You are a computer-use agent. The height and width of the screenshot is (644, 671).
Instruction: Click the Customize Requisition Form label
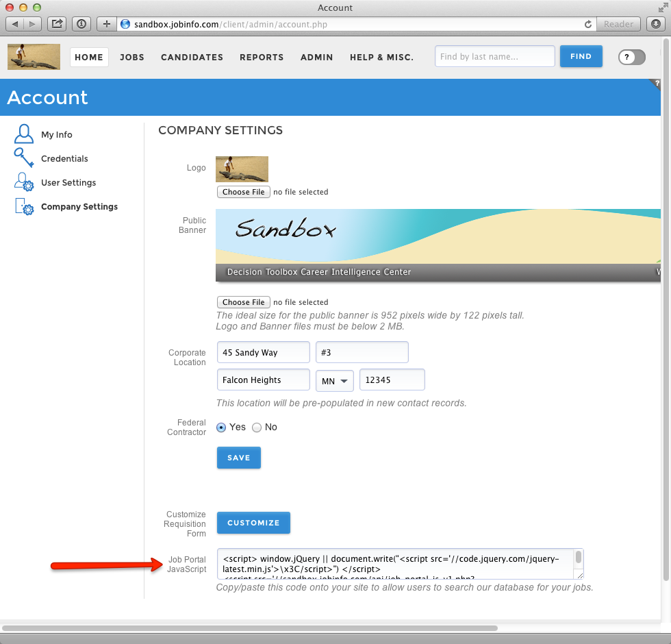(185, 523)
